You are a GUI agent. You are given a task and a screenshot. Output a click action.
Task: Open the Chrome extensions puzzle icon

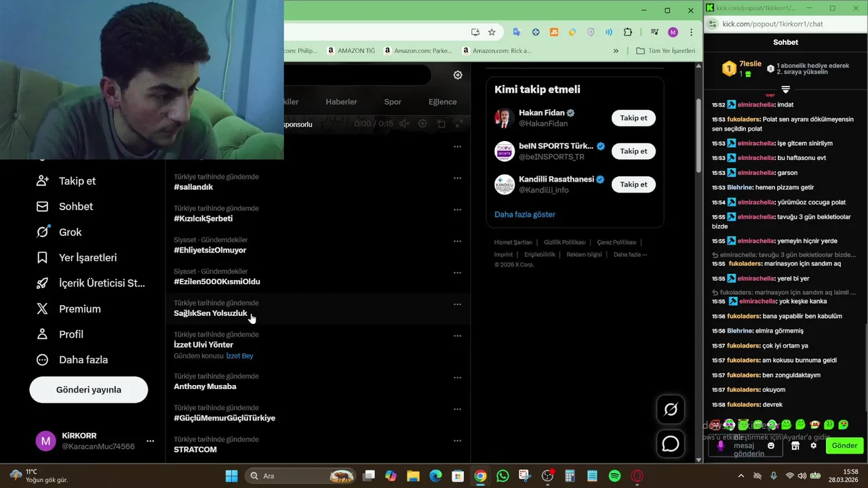tap(627, 32)
